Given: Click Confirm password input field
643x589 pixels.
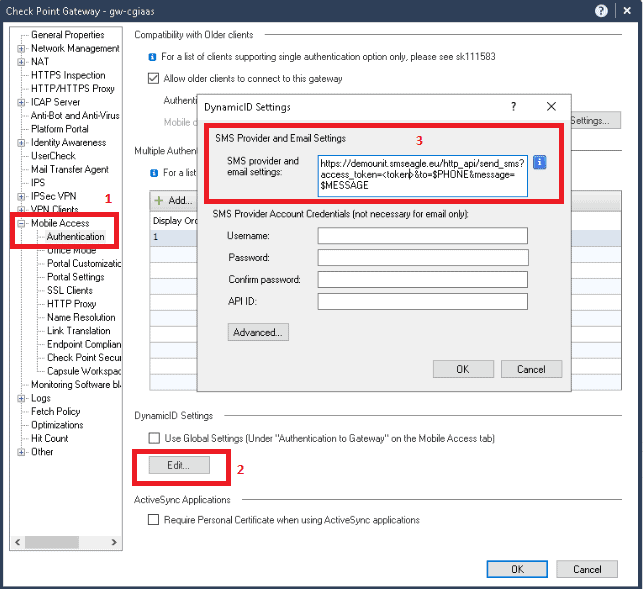Looking at the screenshot, I should coord(422,279).
